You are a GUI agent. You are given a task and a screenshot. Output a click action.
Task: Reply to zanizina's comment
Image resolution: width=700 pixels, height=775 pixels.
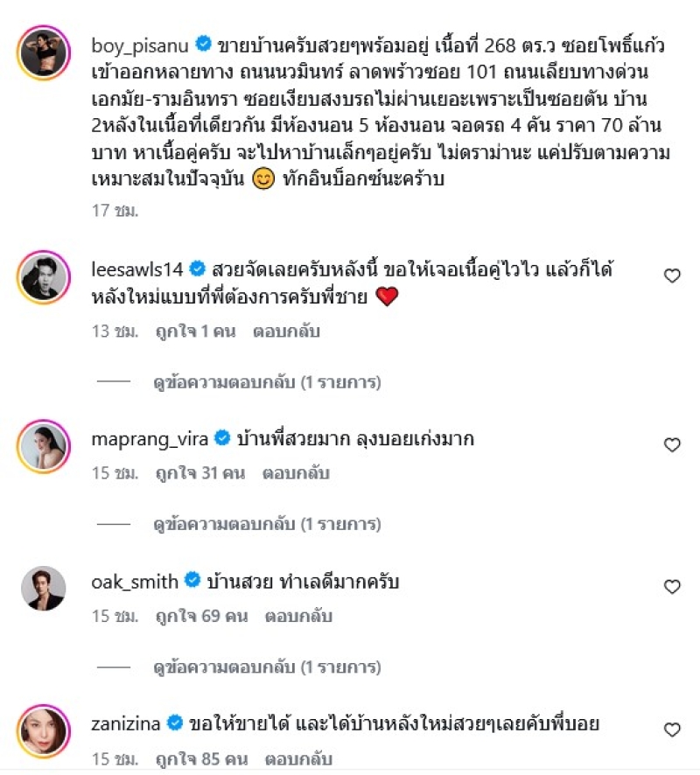295,758
